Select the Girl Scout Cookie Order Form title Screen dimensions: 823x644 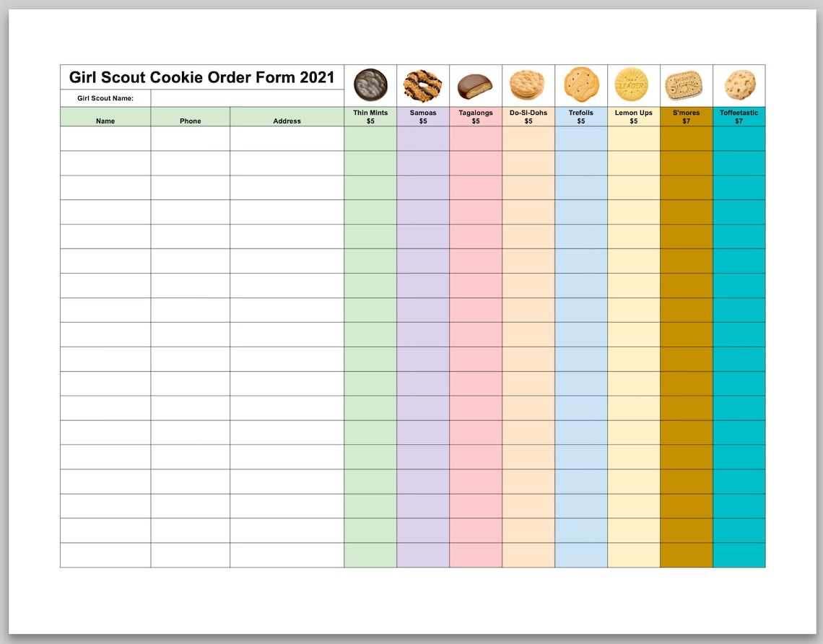[201, 77]
